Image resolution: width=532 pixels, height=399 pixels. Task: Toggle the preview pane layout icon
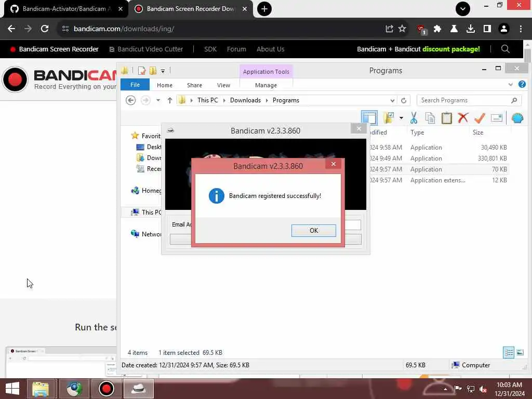tap(369, 118)
